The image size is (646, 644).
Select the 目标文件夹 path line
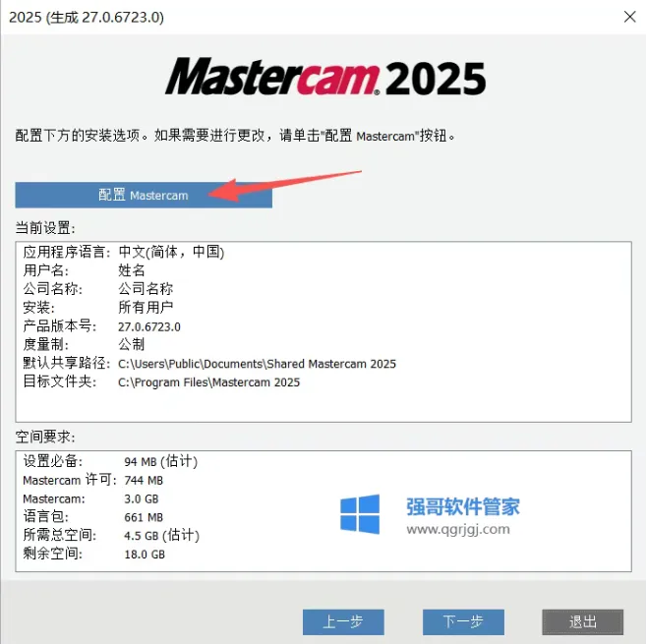(161, 381)
